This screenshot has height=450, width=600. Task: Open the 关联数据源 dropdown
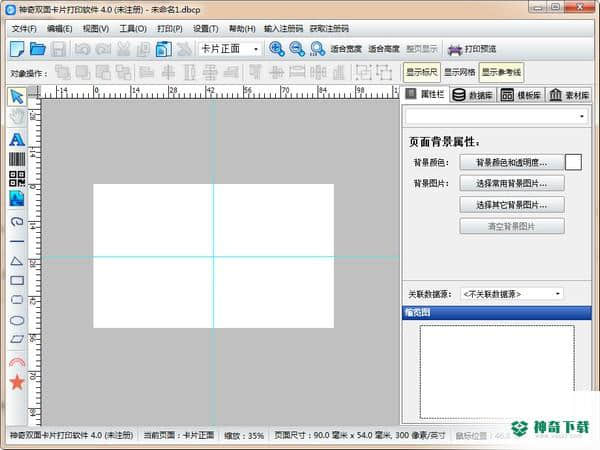click(x=512, y=294)
